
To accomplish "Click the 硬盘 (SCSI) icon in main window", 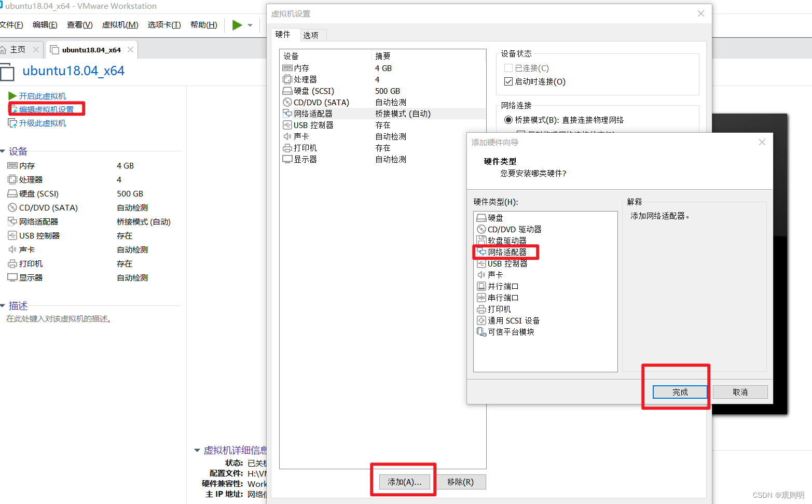I will 12,193.
